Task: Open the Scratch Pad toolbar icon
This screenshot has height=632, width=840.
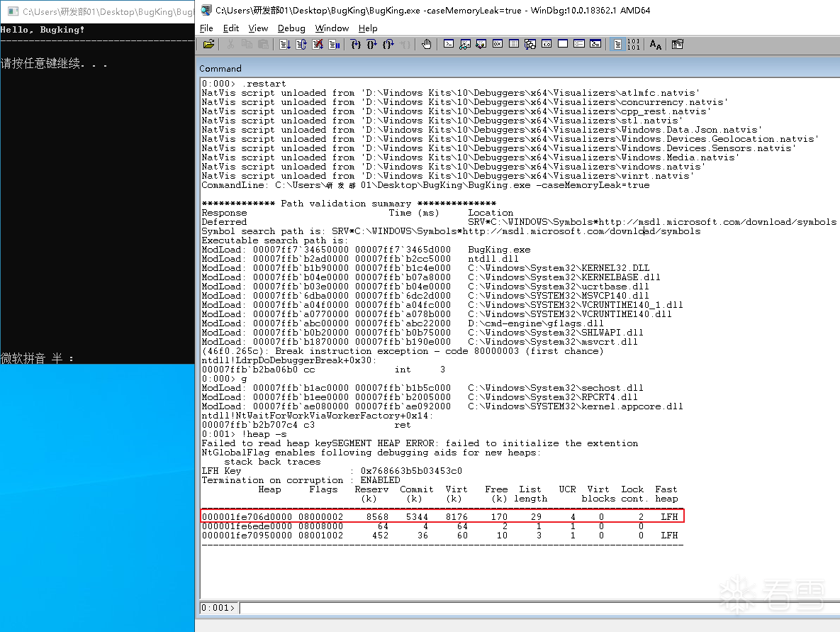Action: click(x=563, y=45)
